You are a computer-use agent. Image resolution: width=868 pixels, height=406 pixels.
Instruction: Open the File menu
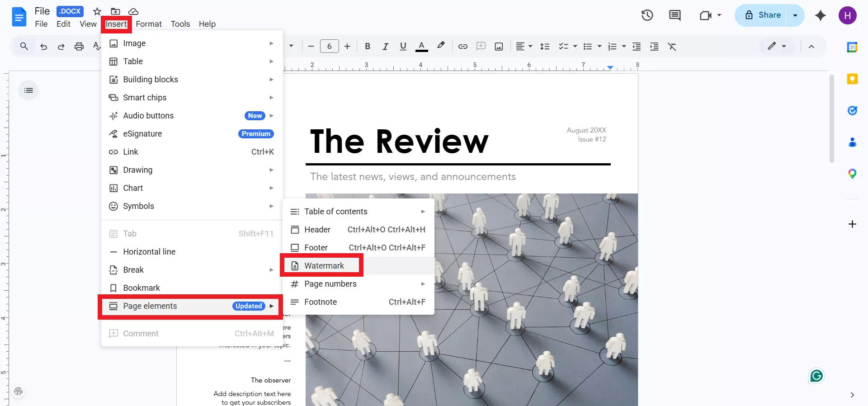click(41, 24)
